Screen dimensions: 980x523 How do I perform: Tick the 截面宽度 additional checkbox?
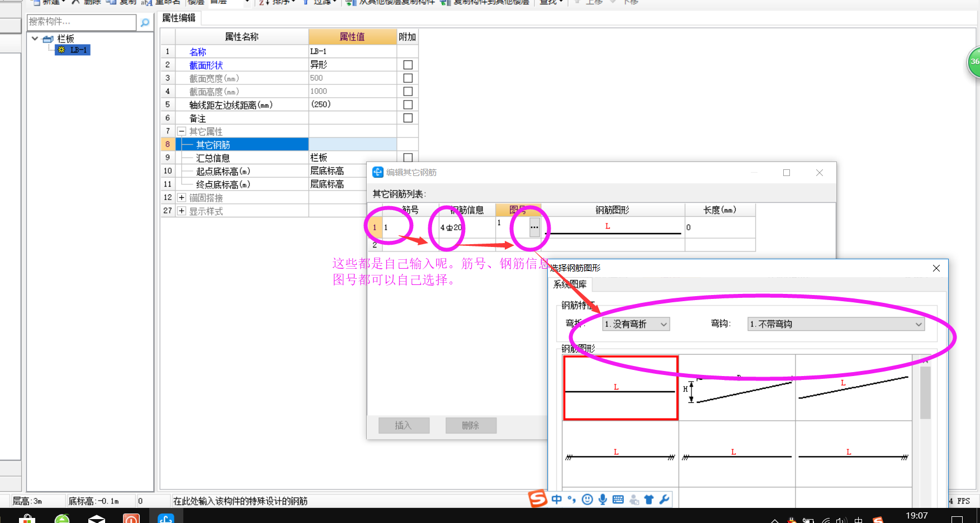tap(408, 78)
